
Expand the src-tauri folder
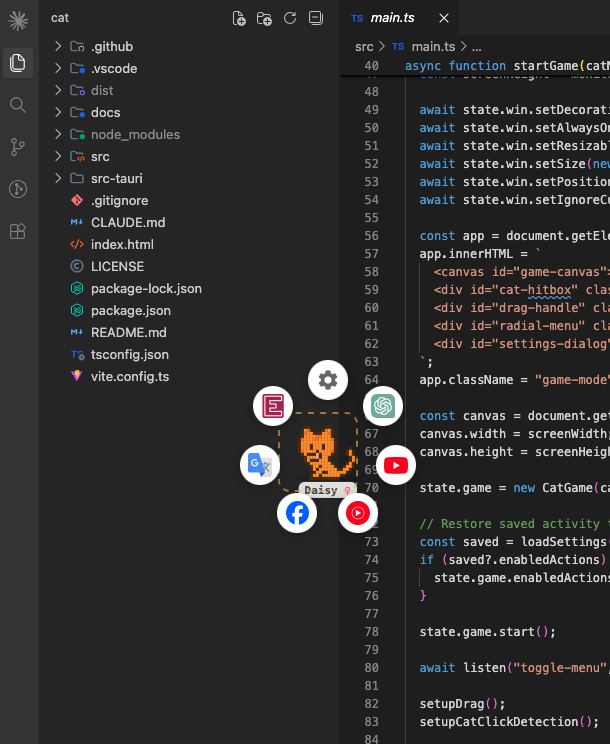point(190,178)
